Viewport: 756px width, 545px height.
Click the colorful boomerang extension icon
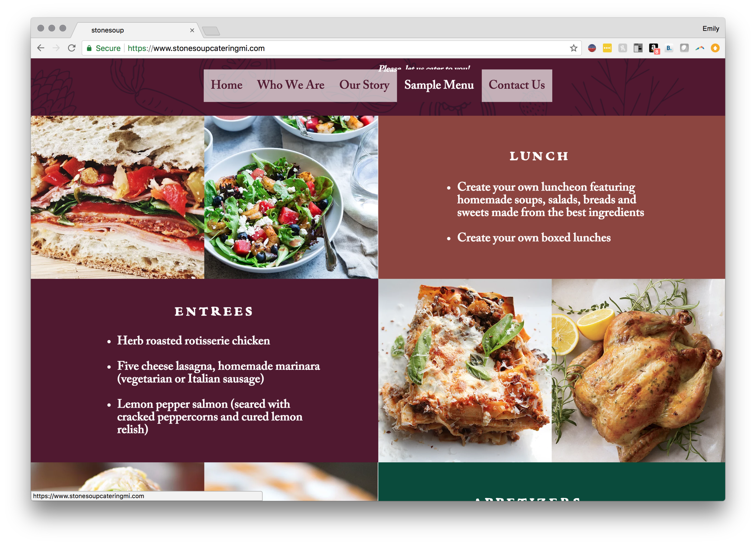[x=700, y=48]
